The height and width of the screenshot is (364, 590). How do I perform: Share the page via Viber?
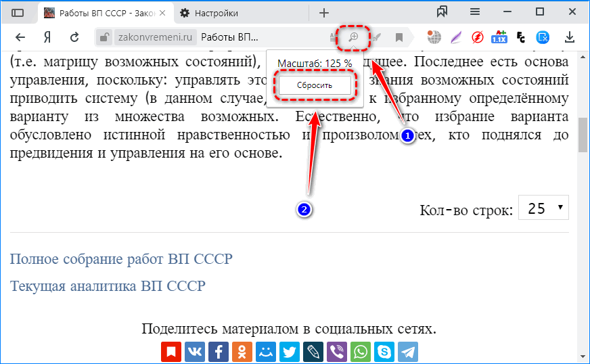click(x=337, y=352)
